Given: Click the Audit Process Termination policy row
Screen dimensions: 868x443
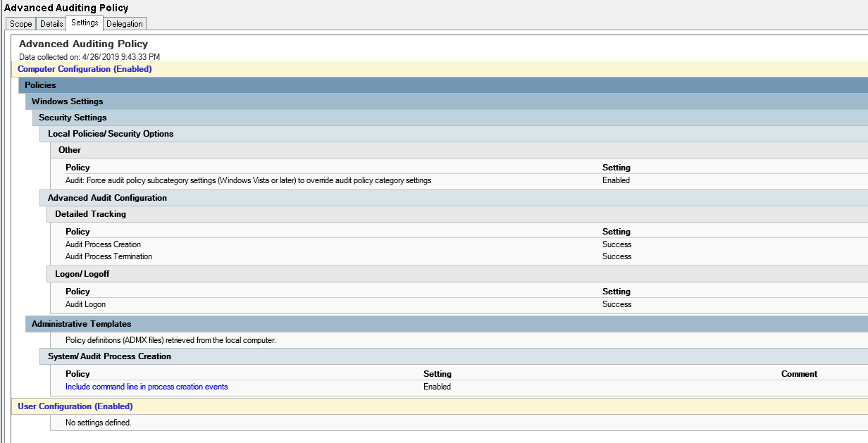Looking at the screenshot, I should click(x=108, y=256).
